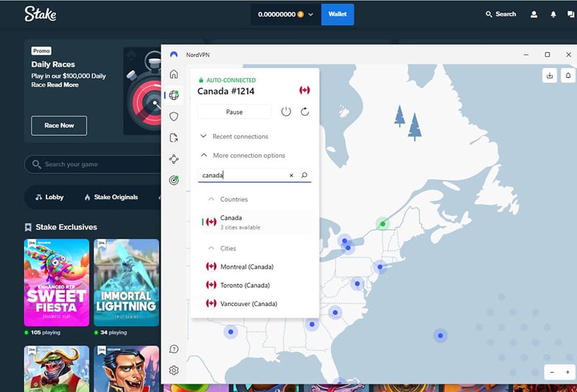
Task: Click the Stake Search button
Action: click(501, 14)
